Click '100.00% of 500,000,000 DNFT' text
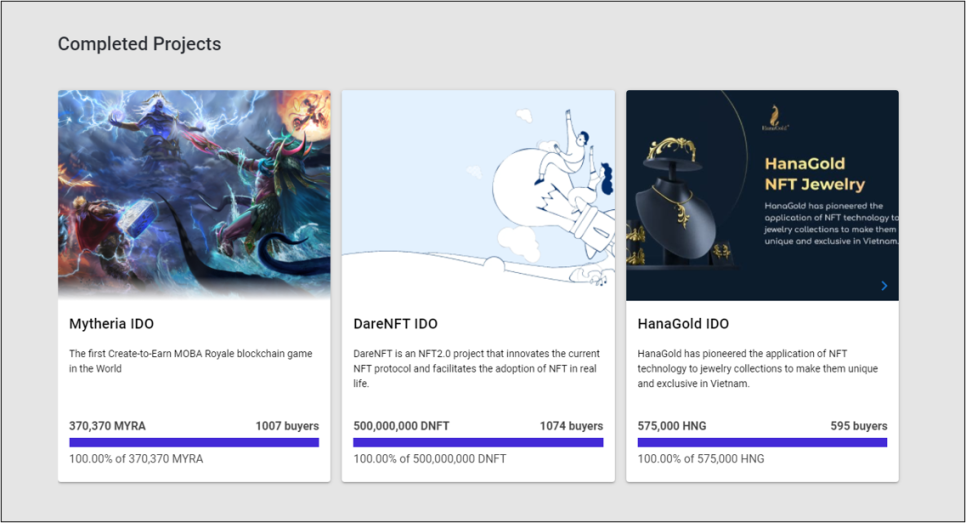Viewport: 966px width, 523px height. [x=429, y=459]
